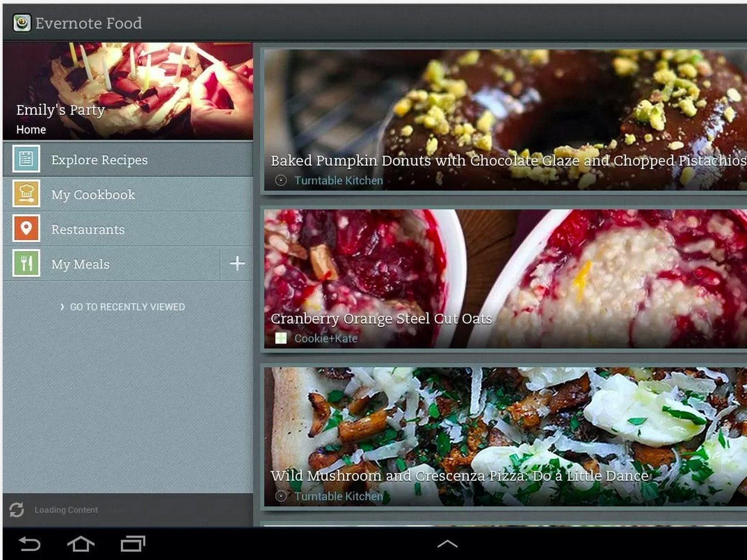Image resolution: width=747 pixels, height=560 pixels.
Task: Click the Explore Recipes notepad icon
Action: point(26,159)
